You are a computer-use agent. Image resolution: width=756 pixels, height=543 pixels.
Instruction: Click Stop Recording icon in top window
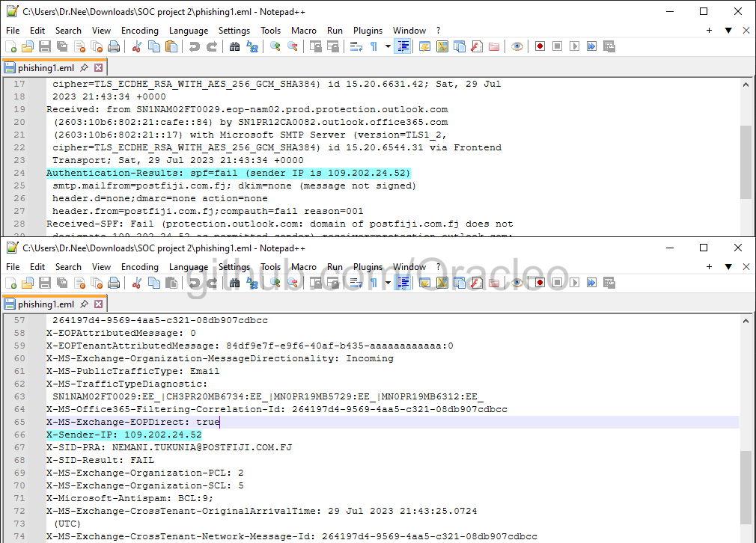(558, 46)
